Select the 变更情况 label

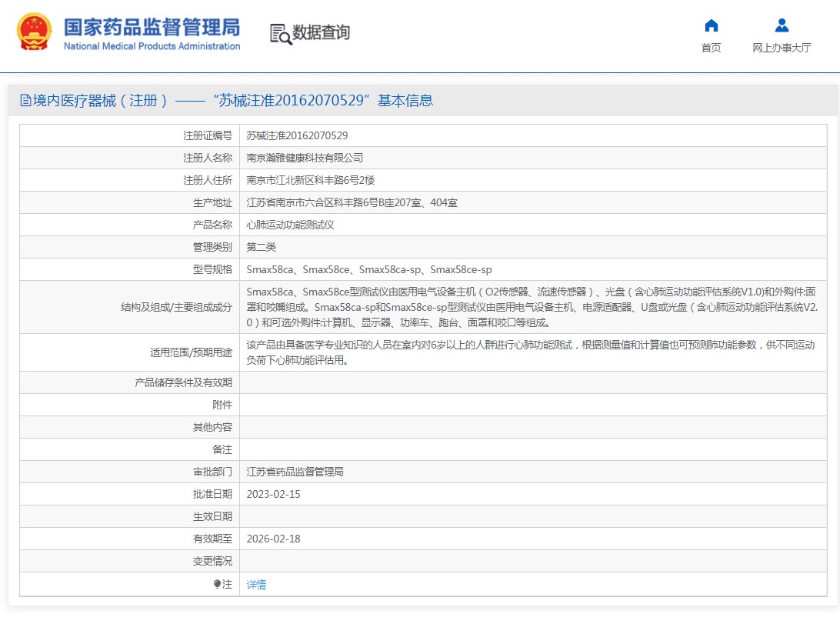(212, 561)
